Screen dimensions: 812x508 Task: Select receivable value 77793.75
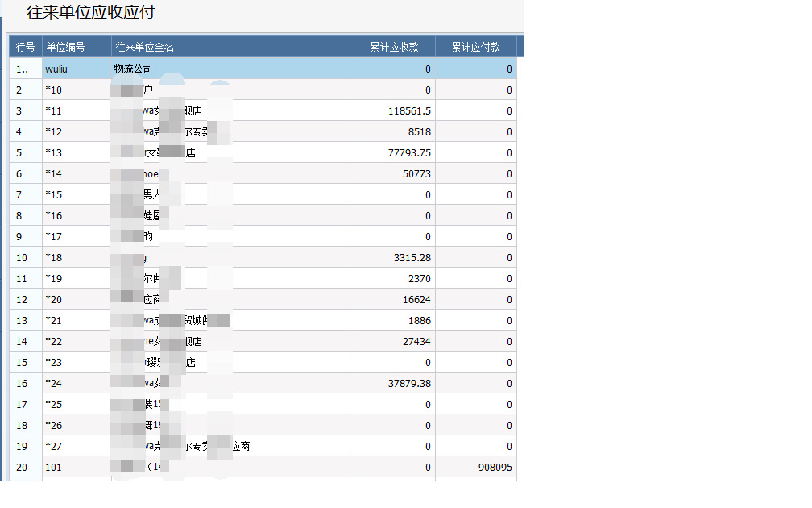(395, 153)
